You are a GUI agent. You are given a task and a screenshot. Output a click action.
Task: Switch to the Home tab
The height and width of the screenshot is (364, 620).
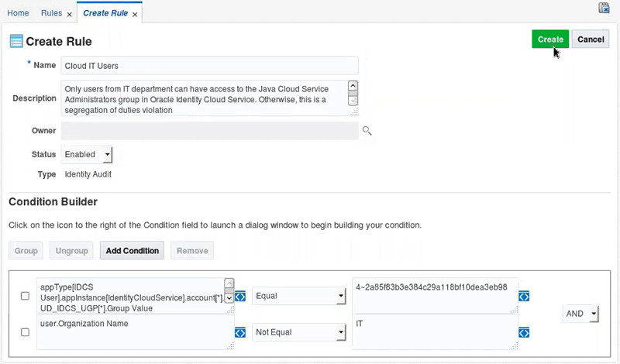pos(18,14)
